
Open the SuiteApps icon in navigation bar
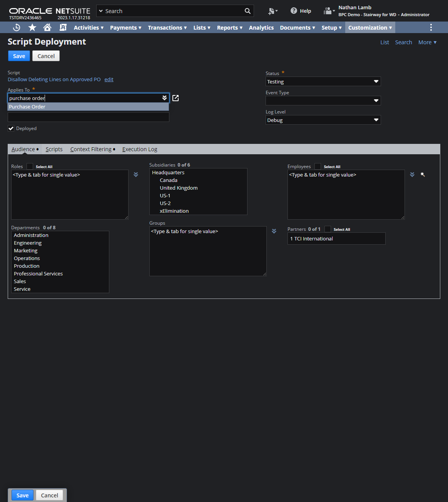click(x=63, y=27)
